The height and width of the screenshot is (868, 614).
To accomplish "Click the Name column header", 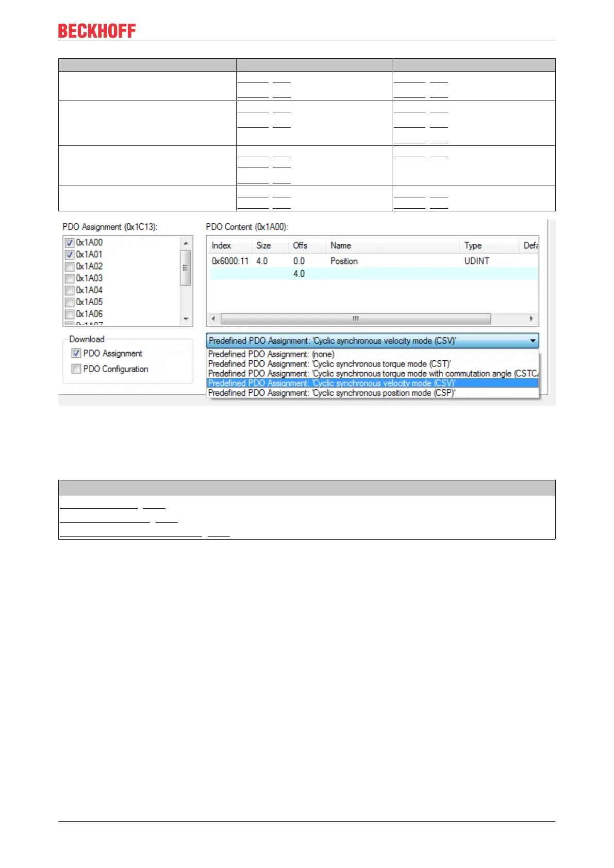I will point(392,246).
